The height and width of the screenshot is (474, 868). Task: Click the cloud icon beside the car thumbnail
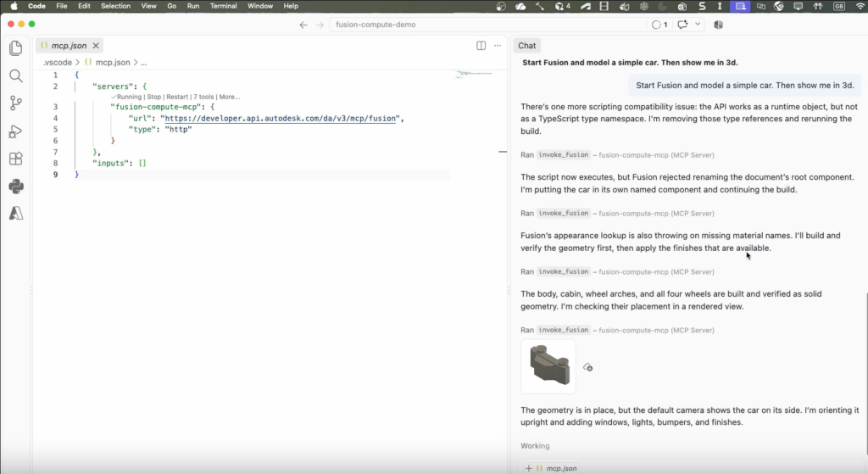point(588,367)
